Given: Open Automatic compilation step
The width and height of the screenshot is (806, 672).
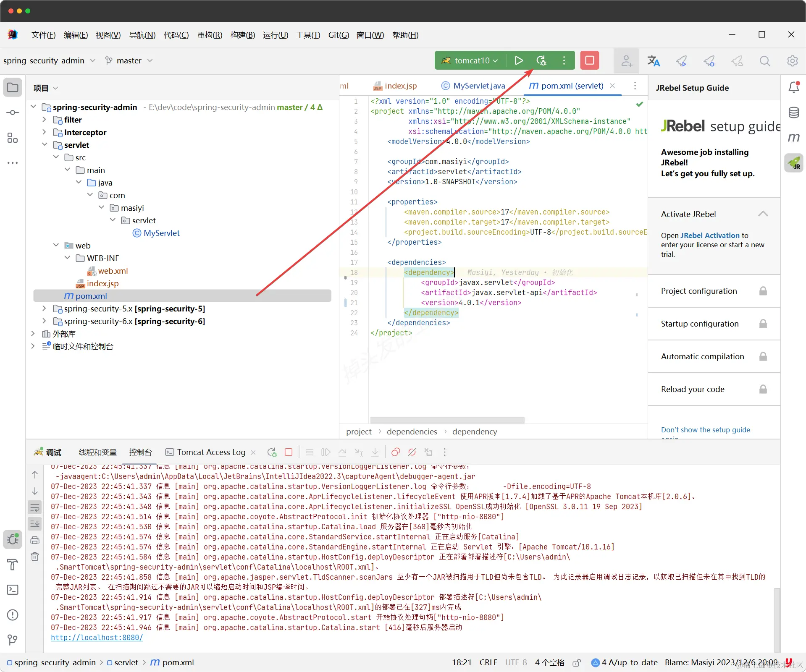Looking at the screenshot, I should [x=714, y=356].
